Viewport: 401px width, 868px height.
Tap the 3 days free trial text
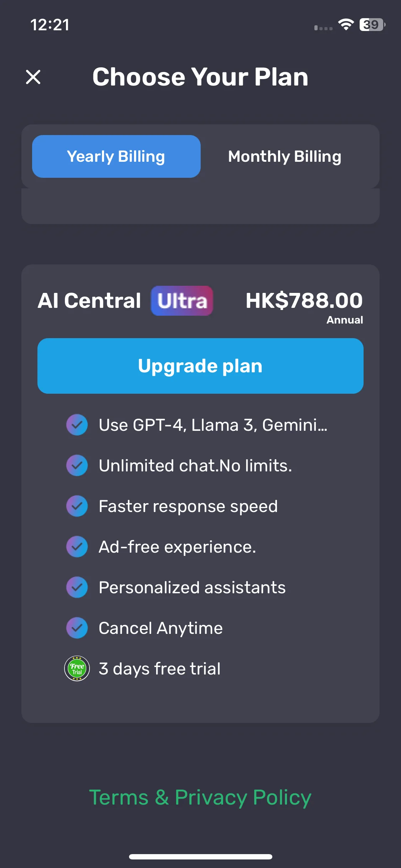pos(160,669)
